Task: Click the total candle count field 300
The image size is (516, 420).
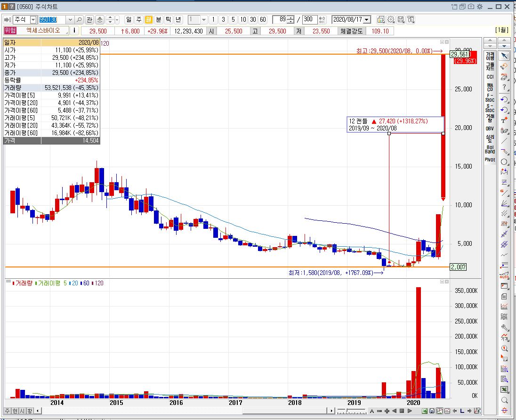Action: [310, 19]
